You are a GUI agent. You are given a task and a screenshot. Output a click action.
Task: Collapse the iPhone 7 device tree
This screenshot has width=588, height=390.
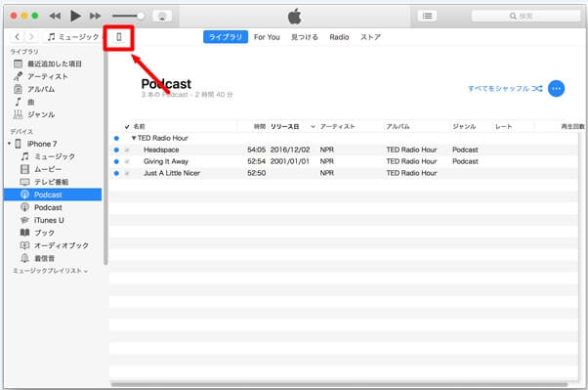click(9, 144)
